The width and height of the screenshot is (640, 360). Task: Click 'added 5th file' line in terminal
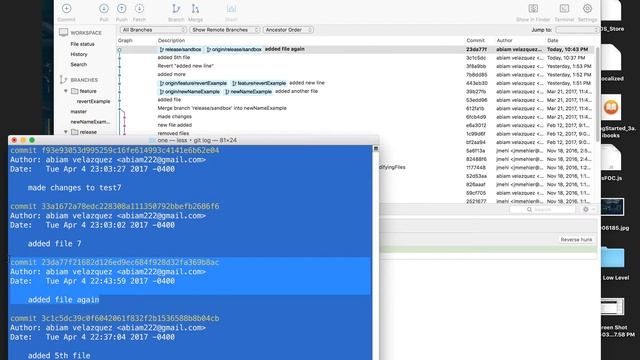pos(59,356)
